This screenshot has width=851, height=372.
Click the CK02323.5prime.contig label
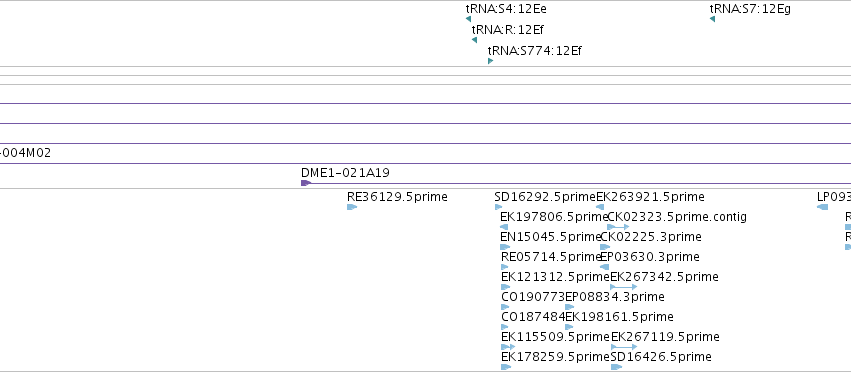pos(677,217)
